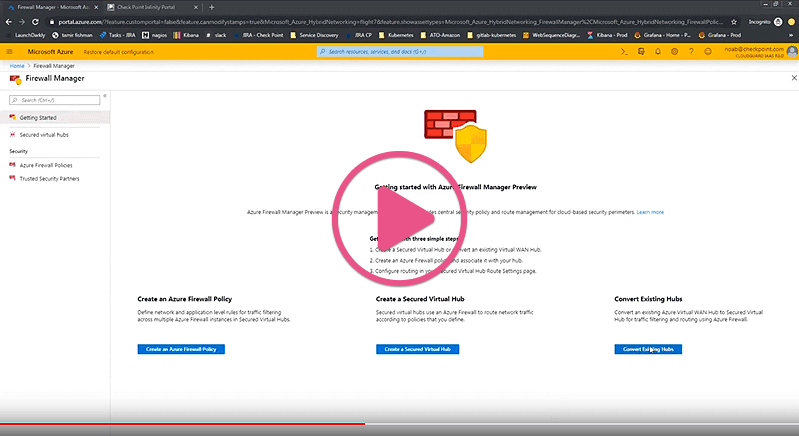Click Convert Existing Hubs button
Screen dimensions: 799x436
point(648,349)
